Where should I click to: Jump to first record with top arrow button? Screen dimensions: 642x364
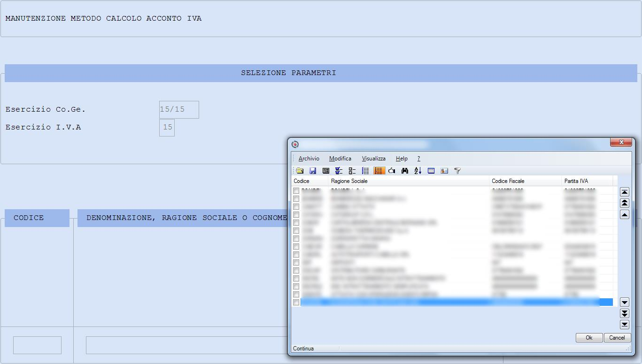(x=625, y=192)
